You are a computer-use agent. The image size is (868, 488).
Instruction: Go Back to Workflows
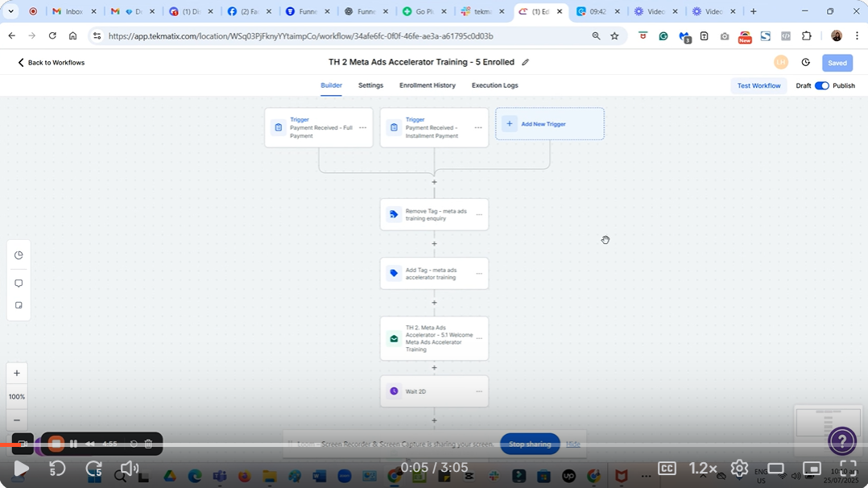coord(51,63)
